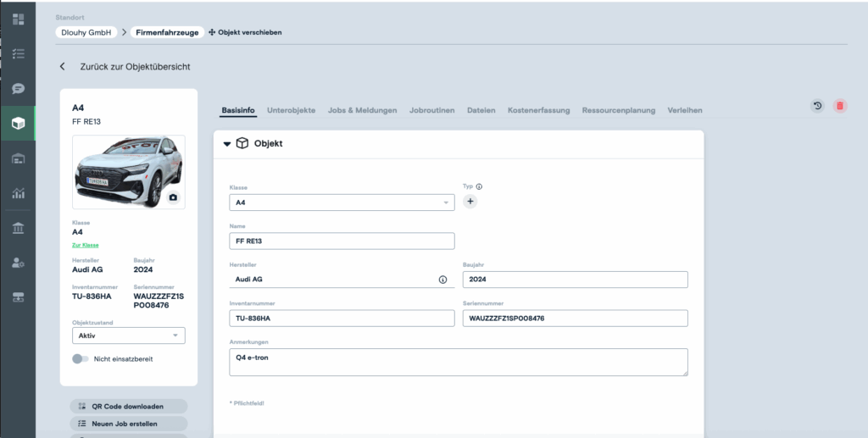
Task: Click the camera icon on car photo
Action: click(173, 197)
